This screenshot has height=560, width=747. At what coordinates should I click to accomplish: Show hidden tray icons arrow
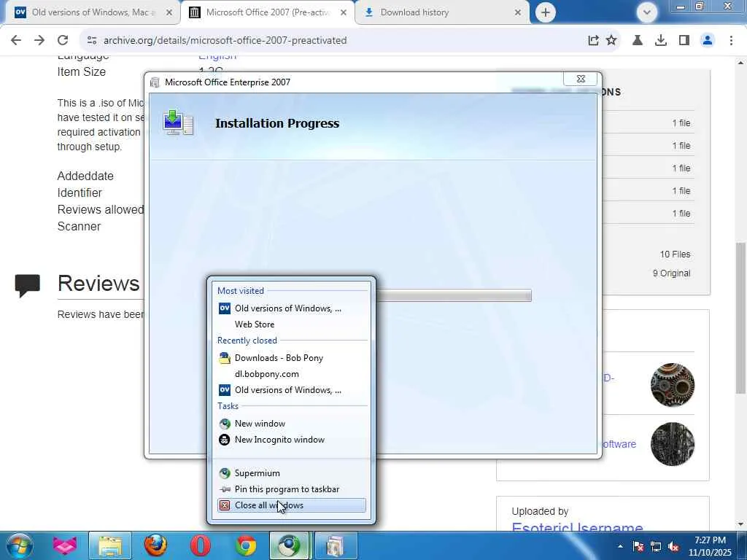[620, 546]
